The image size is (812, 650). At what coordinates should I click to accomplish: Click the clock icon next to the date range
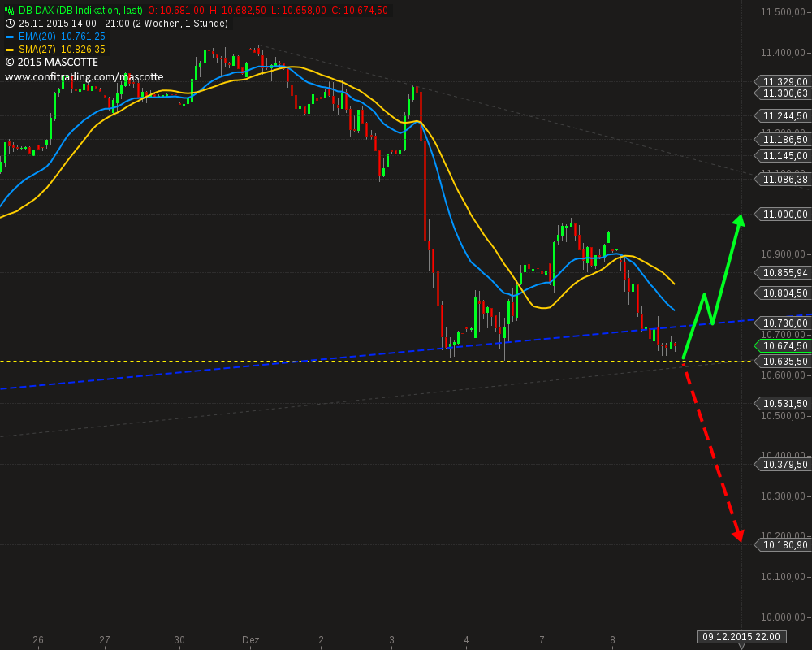[x=10, y=24]
